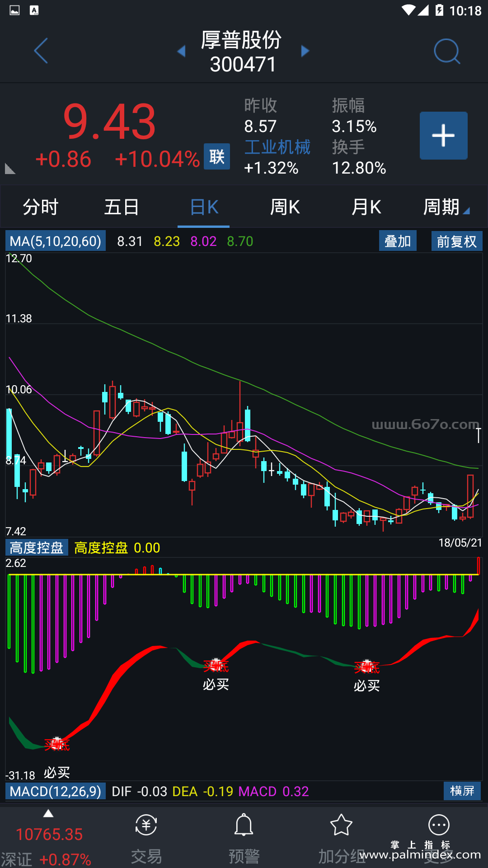488x868 pixels.
Task: Open the 周期 period dropdown
Action: [x=446, y=207]
